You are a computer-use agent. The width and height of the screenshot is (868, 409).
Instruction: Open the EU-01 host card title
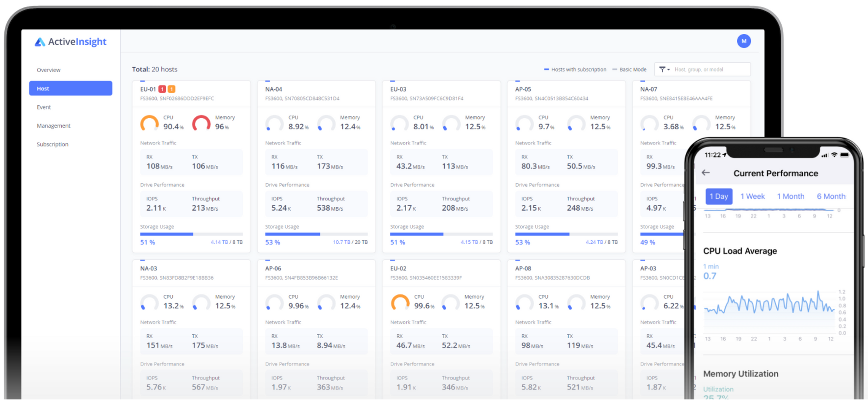148,89
